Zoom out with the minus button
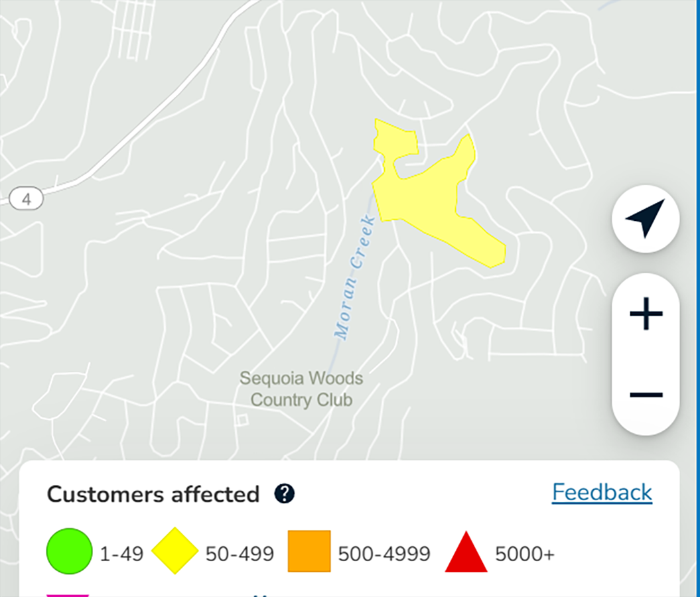Viewport: 700px width, 597px height. (x=646, y=395)
